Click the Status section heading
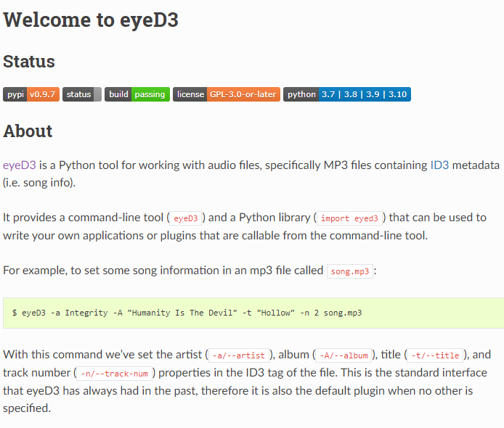The width and height of the screenshot is (504, 428). [29, 62]
